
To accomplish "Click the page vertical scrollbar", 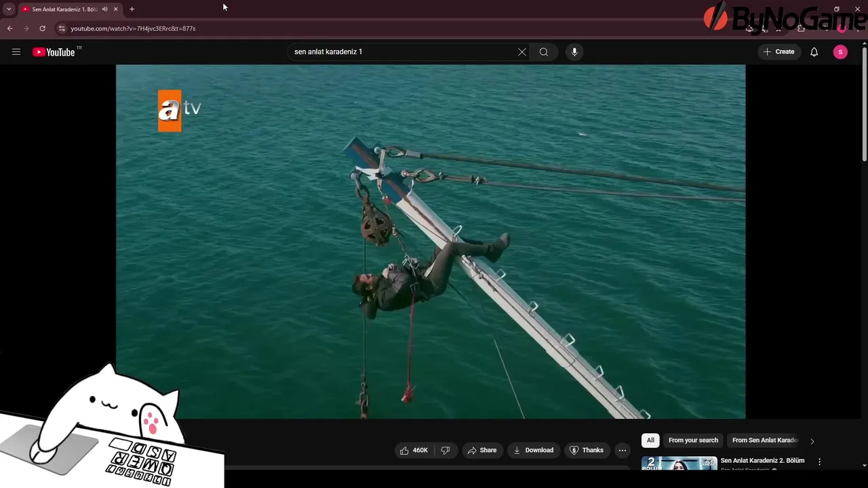I will click(x=864, y=105).
